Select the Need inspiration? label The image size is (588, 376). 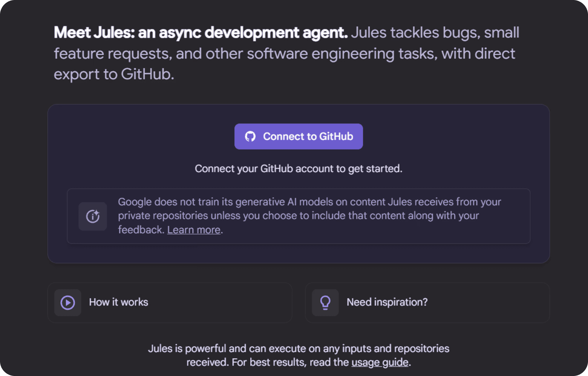coord(387,302)
